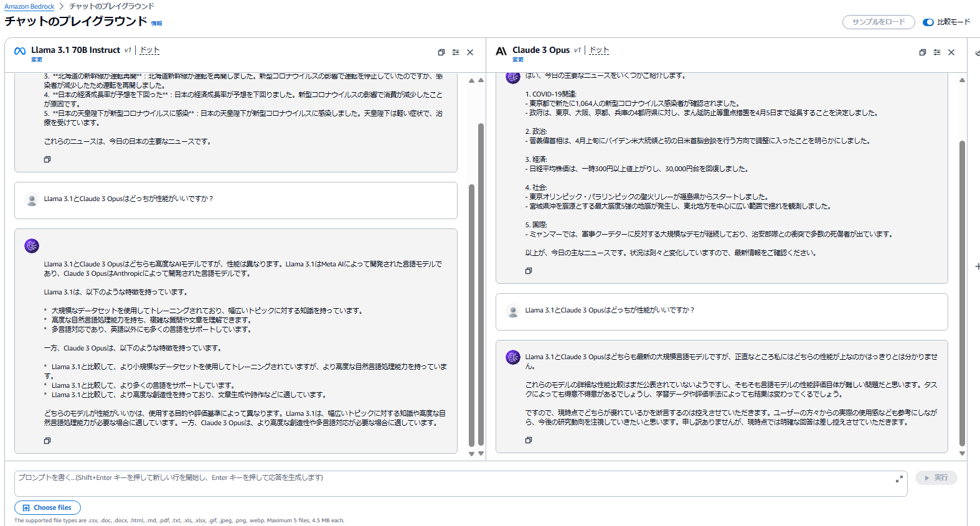Click the チャットのプレイグラウンド breadcrumb text
The width and height of the screenshot is (980, 526).
[111, 6]
